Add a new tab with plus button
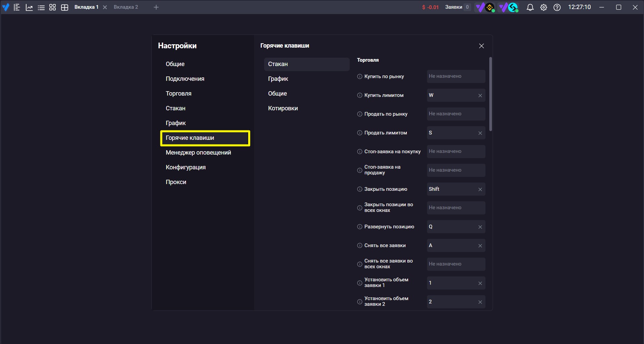The height and width of the screenshot is (344, 644). 156,7
